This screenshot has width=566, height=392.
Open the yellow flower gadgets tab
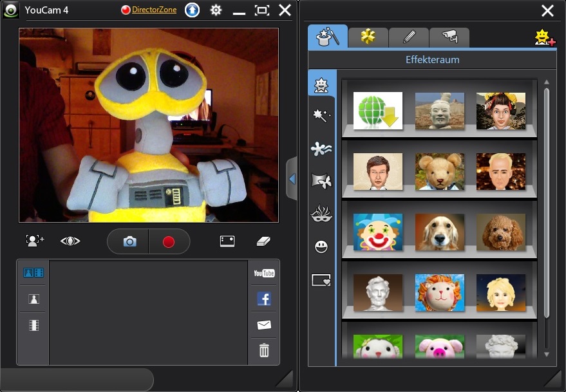click(368, 37)
